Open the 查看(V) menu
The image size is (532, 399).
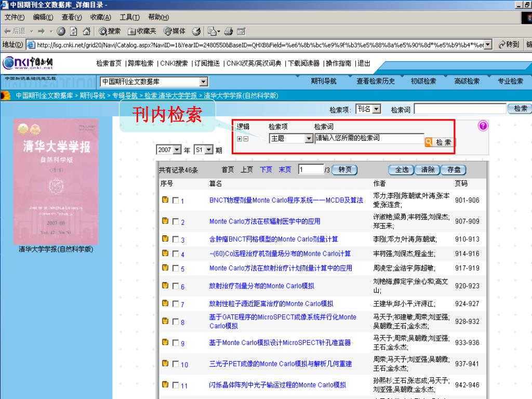click(x=72, y=17)
